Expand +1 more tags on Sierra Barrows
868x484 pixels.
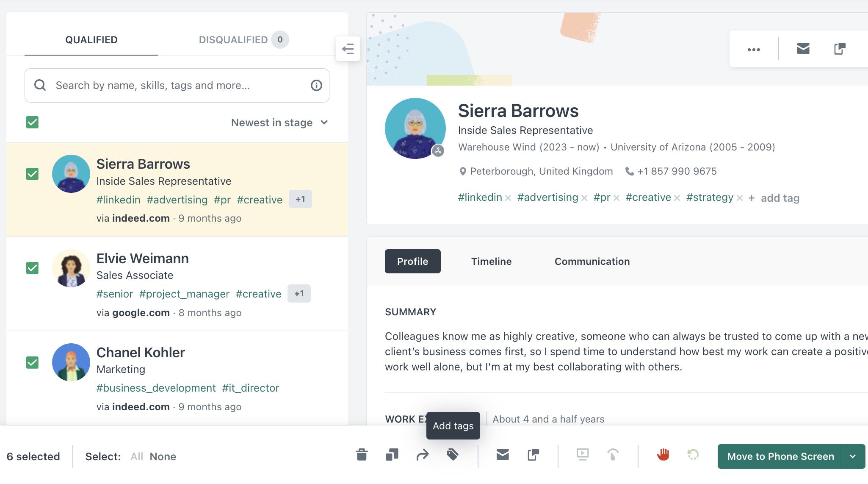tap(300, 199)
